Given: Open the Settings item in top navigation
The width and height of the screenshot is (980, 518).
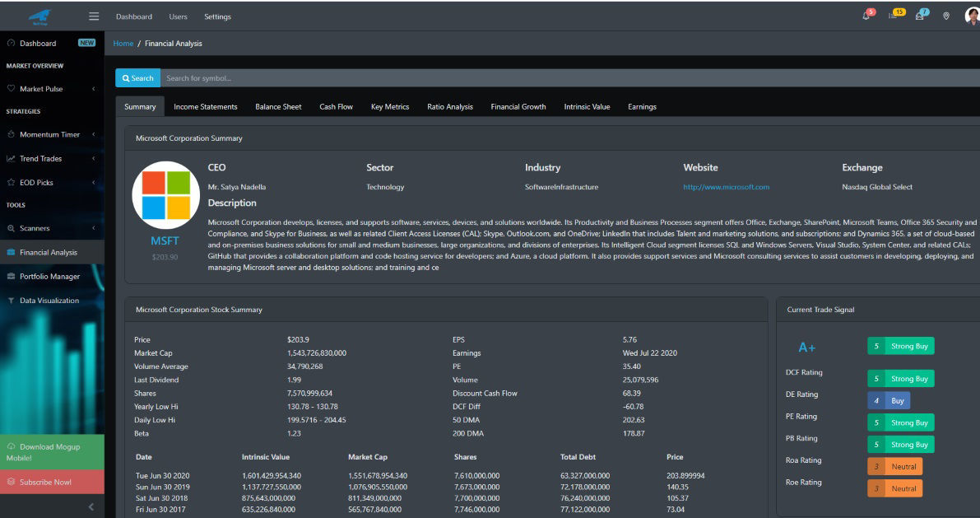Looking at the screenshot, I should point(217,17).
